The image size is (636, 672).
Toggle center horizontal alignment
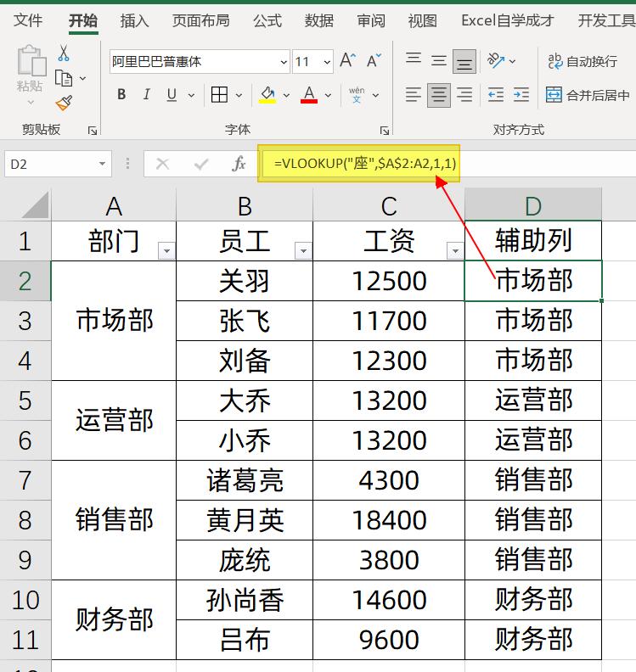pos(439,95)
